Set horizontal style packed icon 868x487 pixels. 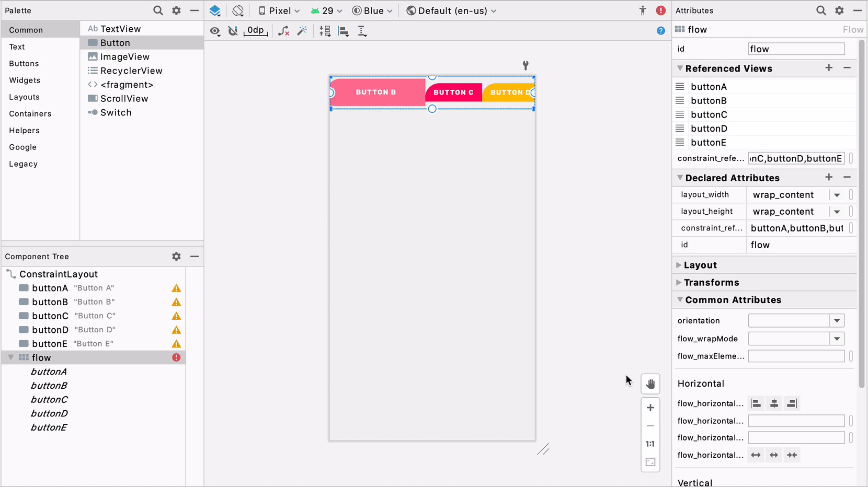point(792,455)
